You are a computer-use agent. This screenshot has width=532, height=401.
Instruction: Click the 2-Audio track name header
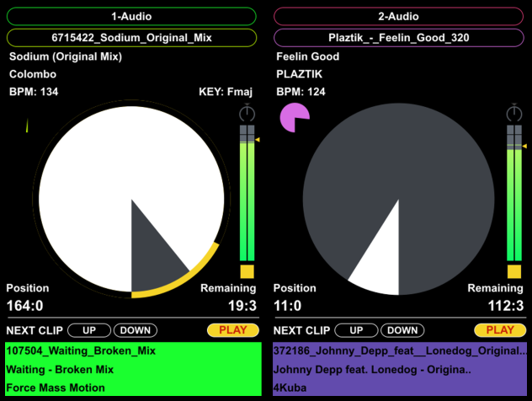[398, 16]
